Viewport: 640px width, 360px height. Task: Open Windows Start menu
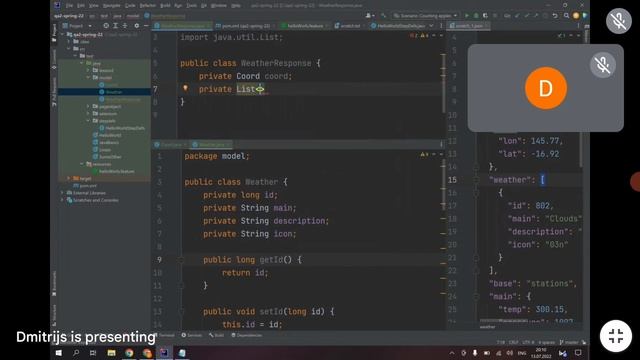(x=58, y=353)
